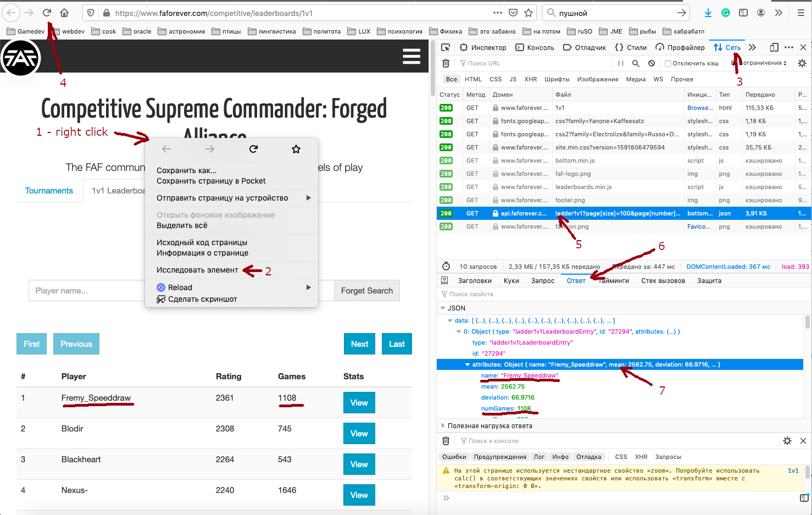Toggle the 'Лог' console filter
Screen dimensions: 812x515
(540, 457)
